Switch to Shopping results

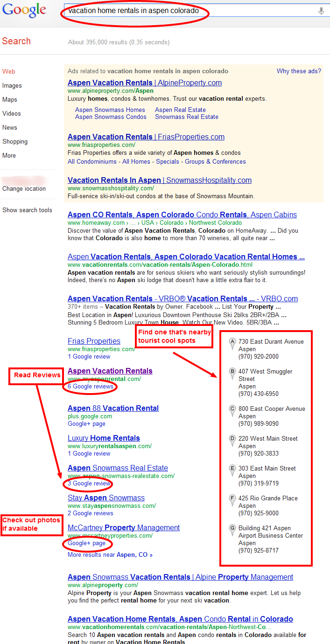pos(15,141)
